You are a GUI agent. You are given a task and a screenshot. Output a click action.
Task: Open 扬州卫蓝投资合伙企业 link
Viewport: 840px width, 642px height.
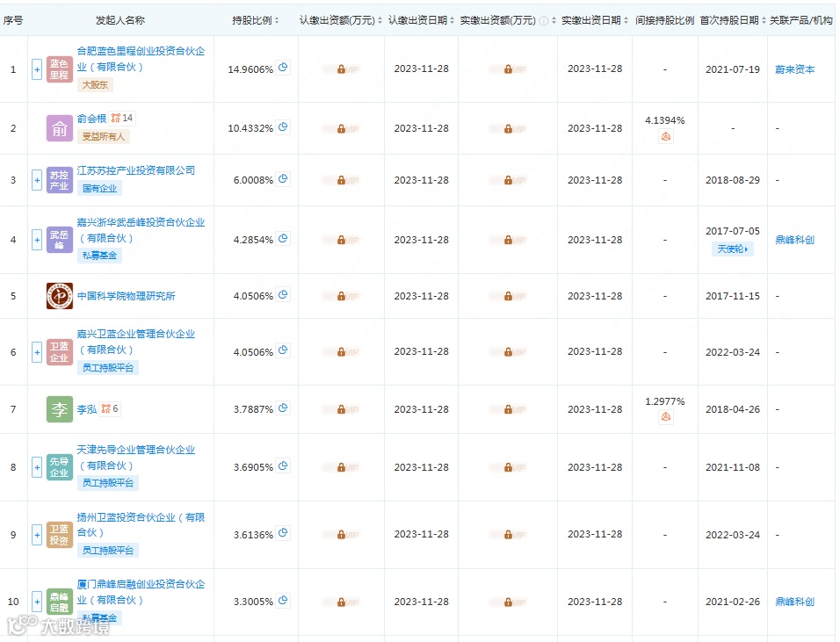point(141,524)
